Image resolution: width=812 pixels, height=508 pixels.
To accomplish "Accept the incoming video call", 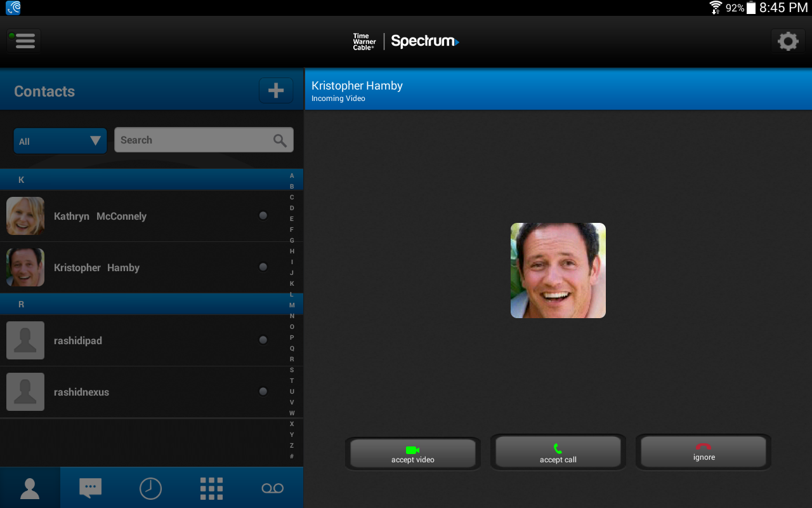I will click(x=413, y=453).
